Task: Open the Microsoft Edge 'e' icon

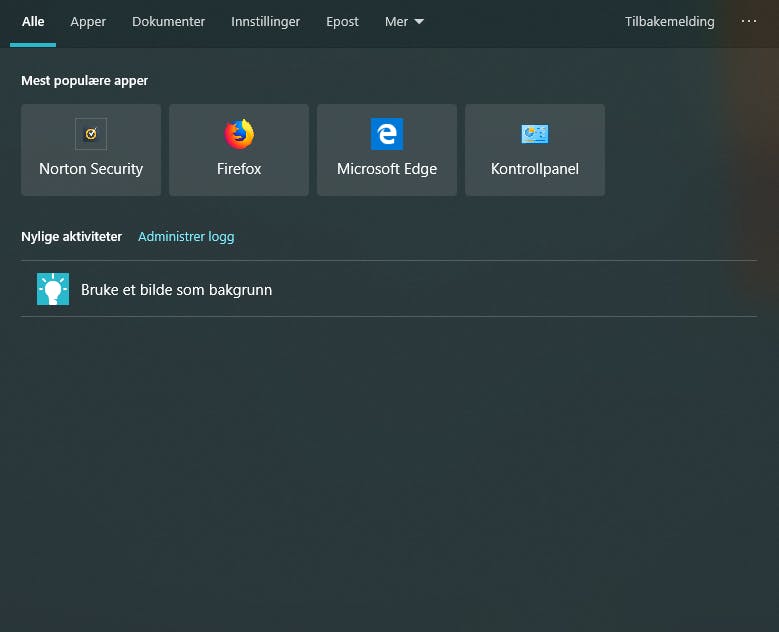Action: tap(387, 134)
